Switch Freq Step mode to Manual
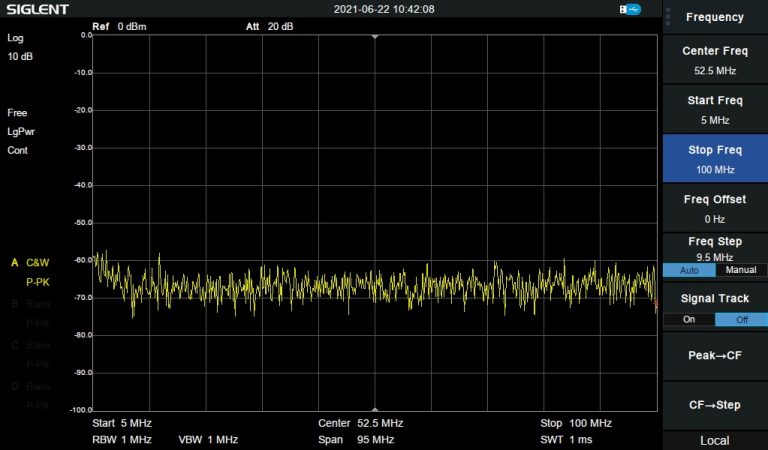768x450 pixels. point(741,270)
